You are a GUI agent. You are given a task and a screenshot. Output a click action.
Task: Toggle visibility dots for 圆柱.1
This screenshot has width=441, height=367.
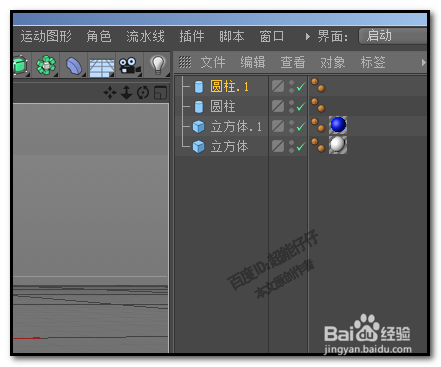[292, 86]
